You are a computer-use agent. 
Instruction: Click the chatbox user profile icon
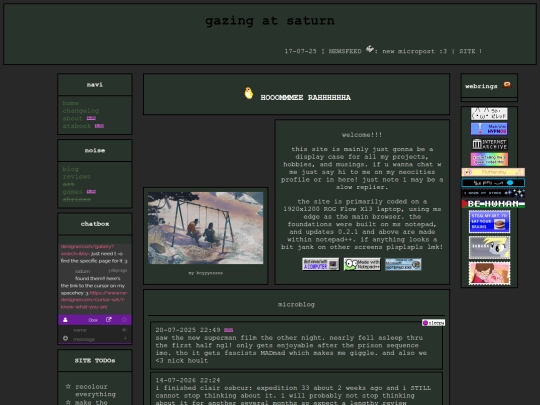coord(65,320)
